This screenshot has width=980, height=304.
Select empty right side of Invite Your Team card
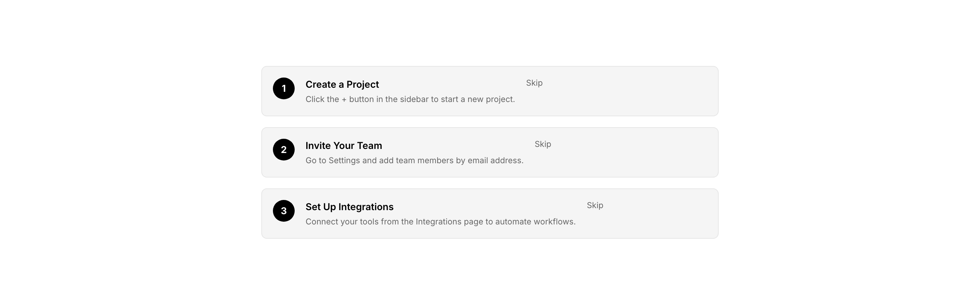tap(647, 152)
